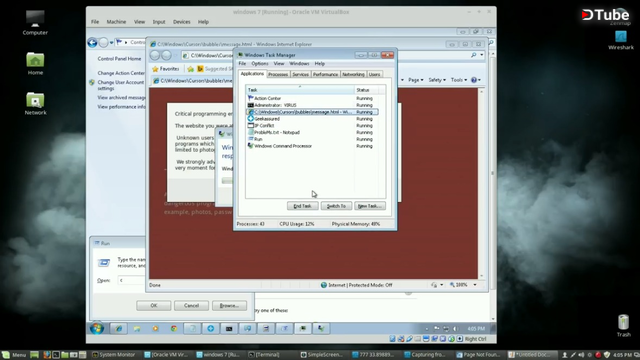Open the Trash desktop icon
Viewport: 640px width, 360px height.
coord(623,325)
